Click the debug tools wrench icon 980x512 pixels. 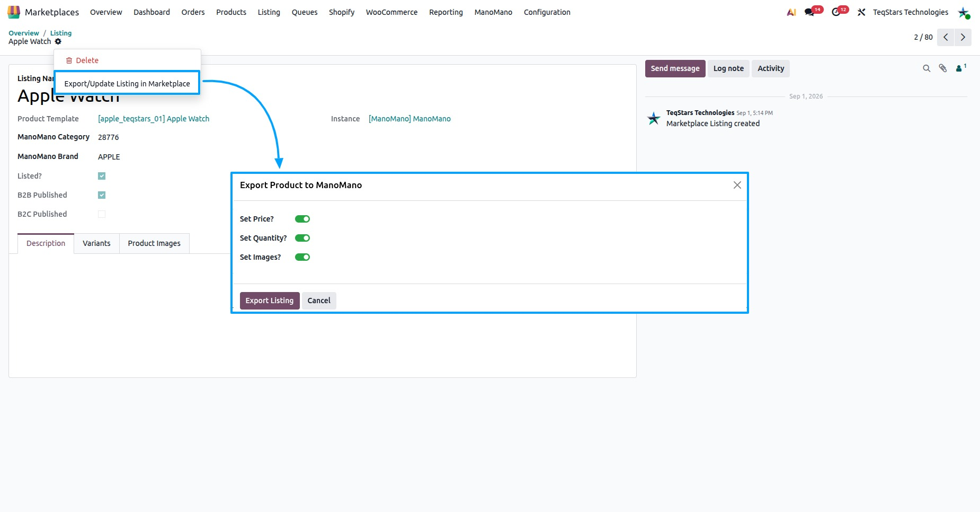pyautogui.click(x=861, y=12)
